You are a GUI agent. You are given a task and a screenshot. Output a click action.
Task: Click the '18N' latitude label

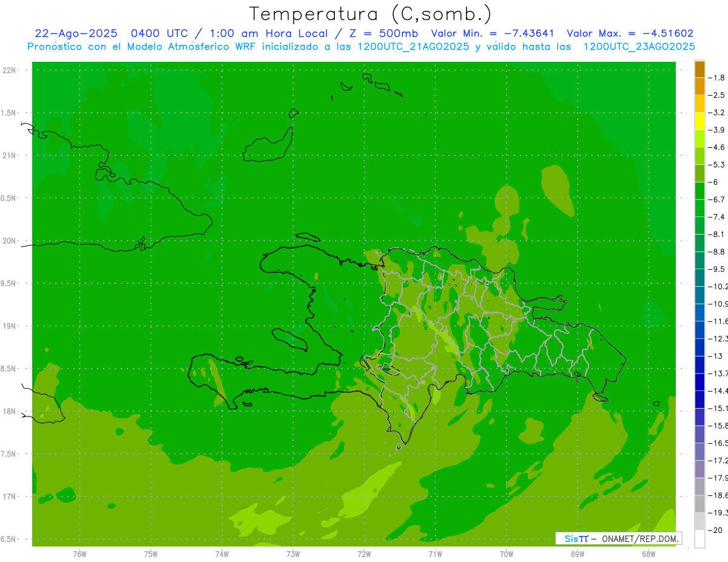click(10, 411)
